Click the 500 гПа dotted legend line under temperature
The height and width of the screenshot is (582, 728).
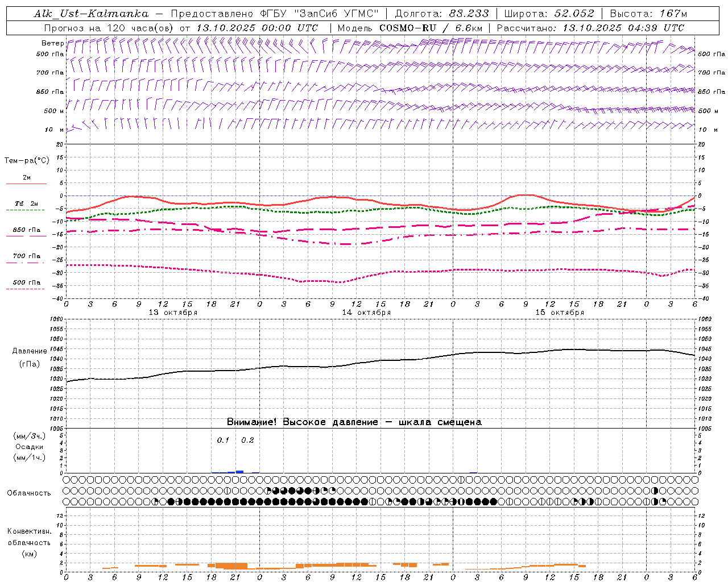pos(25,289)
